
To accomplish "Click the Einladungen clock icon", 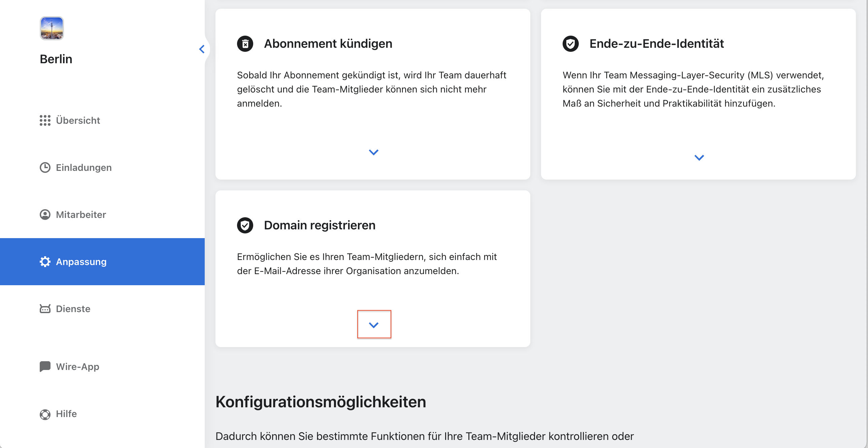I will tap(45, 167).
